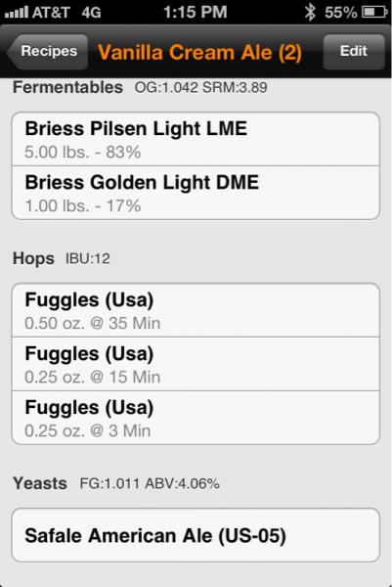
Task: Tap the FG:1.011 ABV:4.06% stats text
Action: pyautogui.click(x=150, y=483)
